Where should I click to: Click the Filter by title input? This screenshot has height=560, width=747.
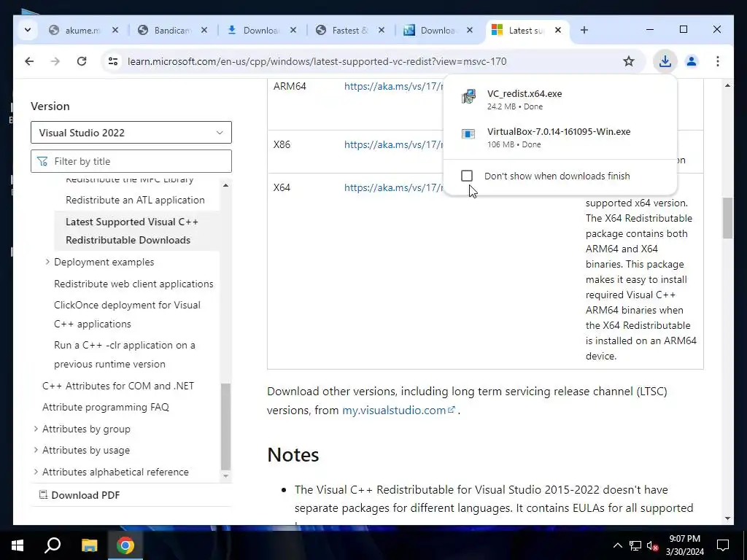131,161
